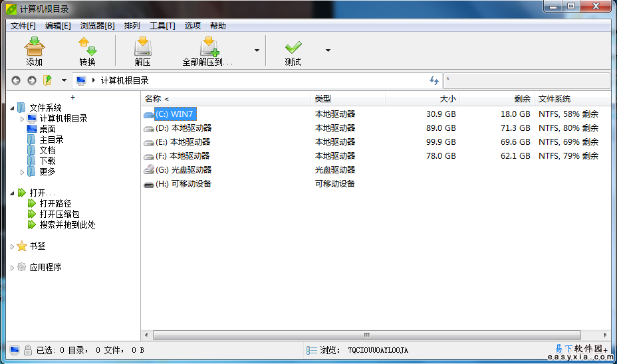Screen dimensions: 617x364
Task: Click the (G:) optical drive disc icon
Action: [149, 169]
